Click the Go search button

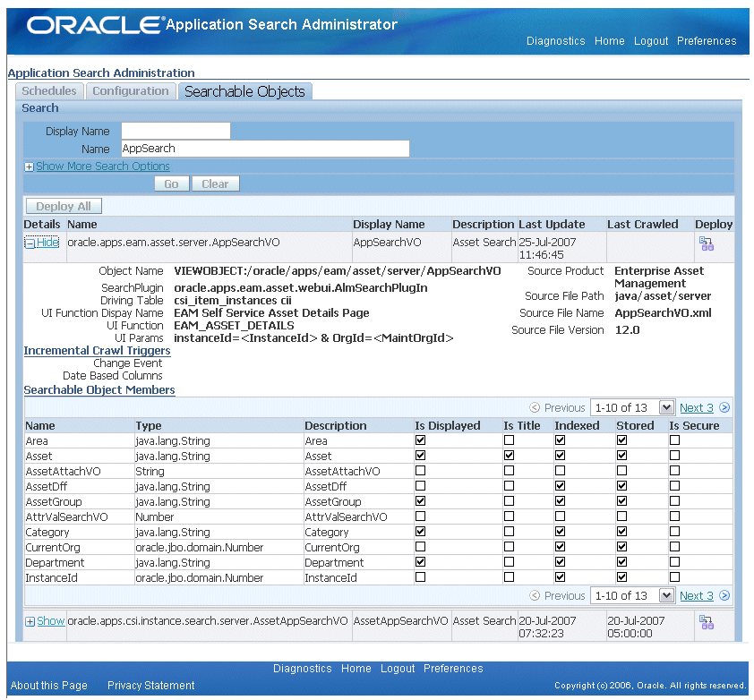pos(172,184)
